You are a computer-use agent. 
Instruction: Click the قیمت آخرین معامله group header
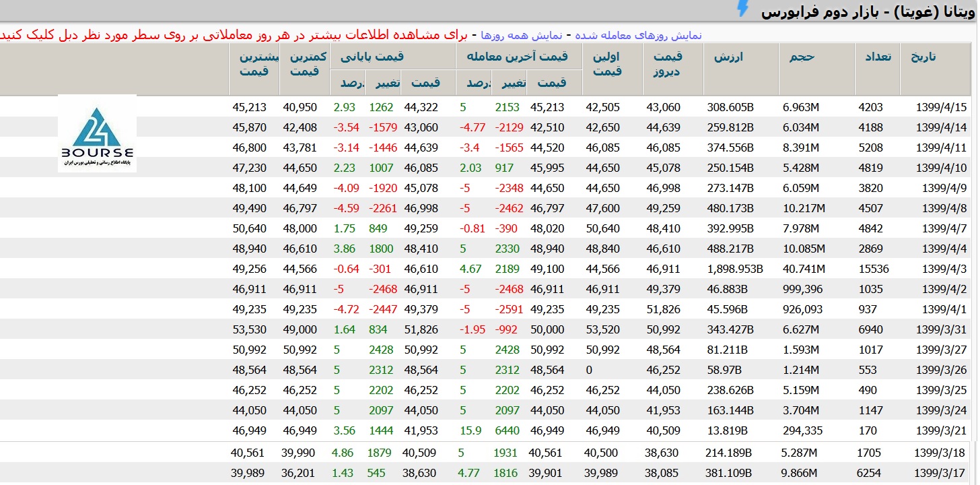(518, 57)
